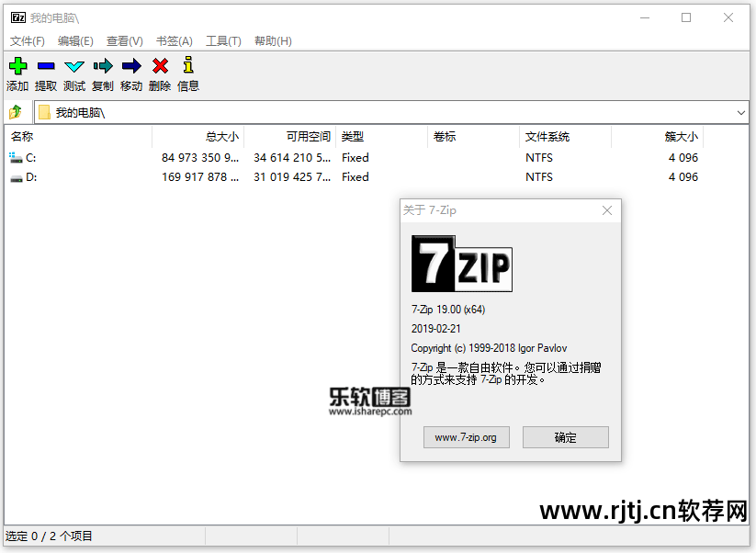
Task: Click the 确定 button in About dialog
Action: pyautogui.click(x=566, y=437)
